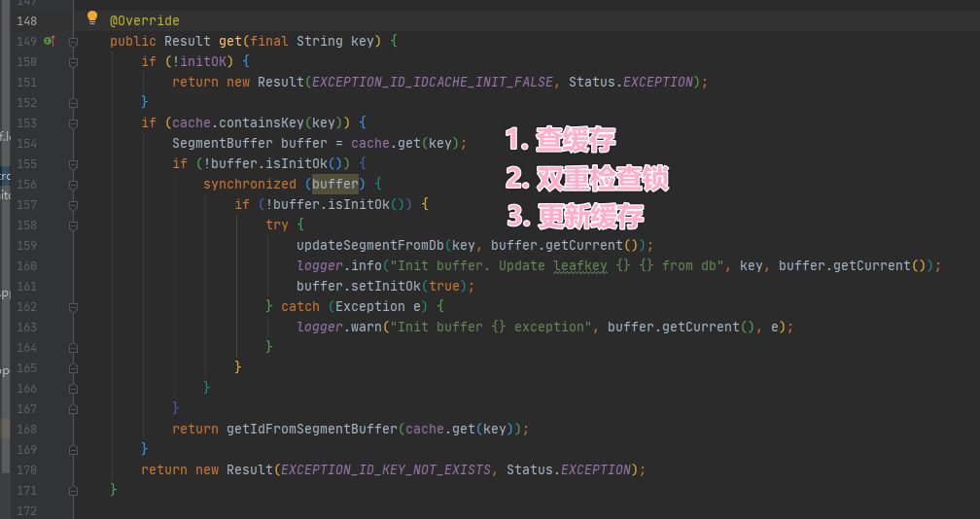Click the highlighted buffer variable in synchronized
980x519 pixels.
click(335, 184)
